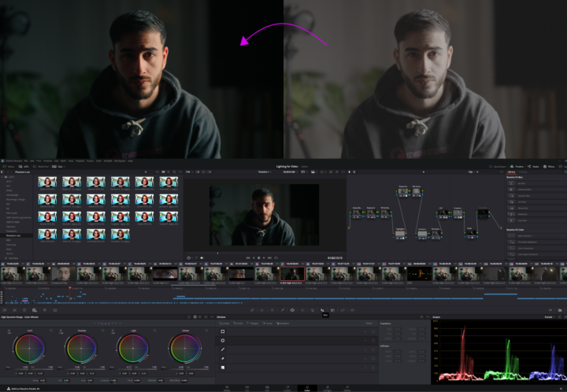Select the Window palette icon
567x392 pixels.
(292, 310)
